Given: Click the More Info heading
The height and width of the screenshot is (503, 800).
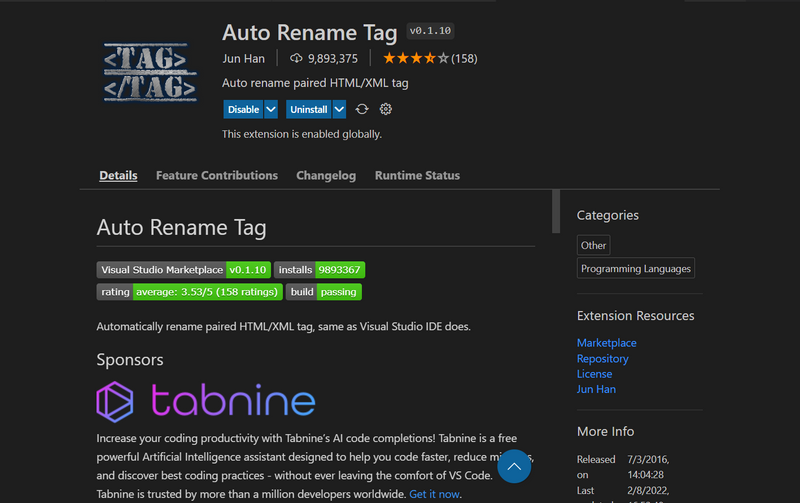Looking at the screenshot, I should 606,432.
